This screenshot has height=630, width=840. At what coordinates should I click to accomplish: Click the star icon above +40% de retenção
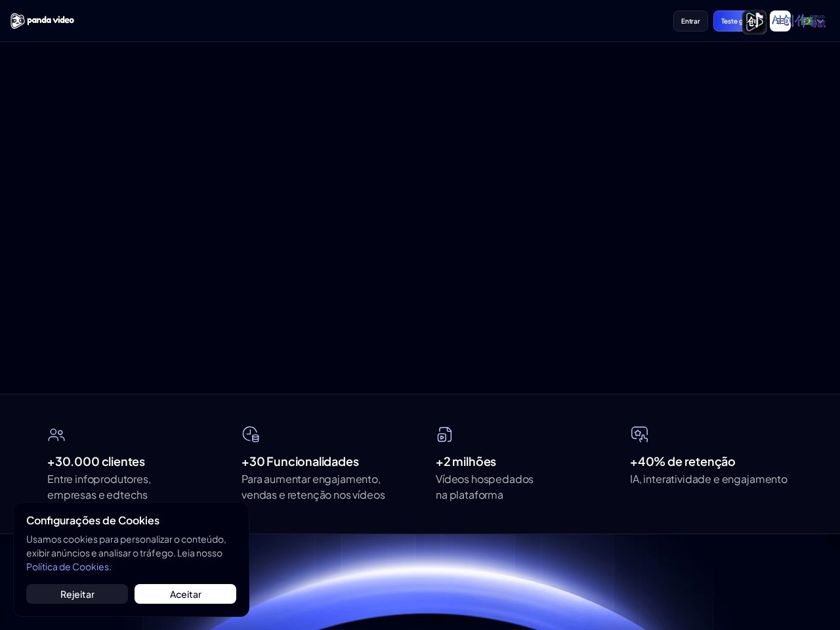point(639,434)
